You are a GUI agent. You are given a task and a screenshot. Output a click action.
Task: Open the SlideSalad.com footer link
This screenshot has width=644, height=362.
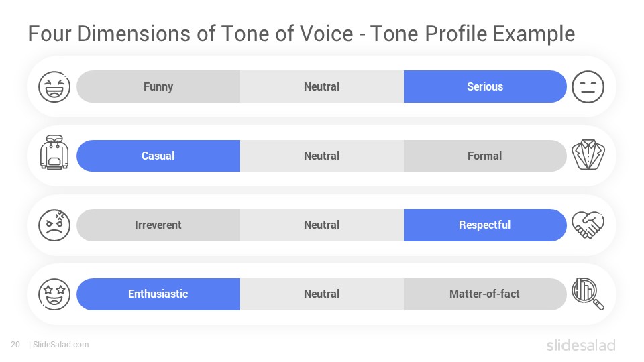tap(61, 345)
